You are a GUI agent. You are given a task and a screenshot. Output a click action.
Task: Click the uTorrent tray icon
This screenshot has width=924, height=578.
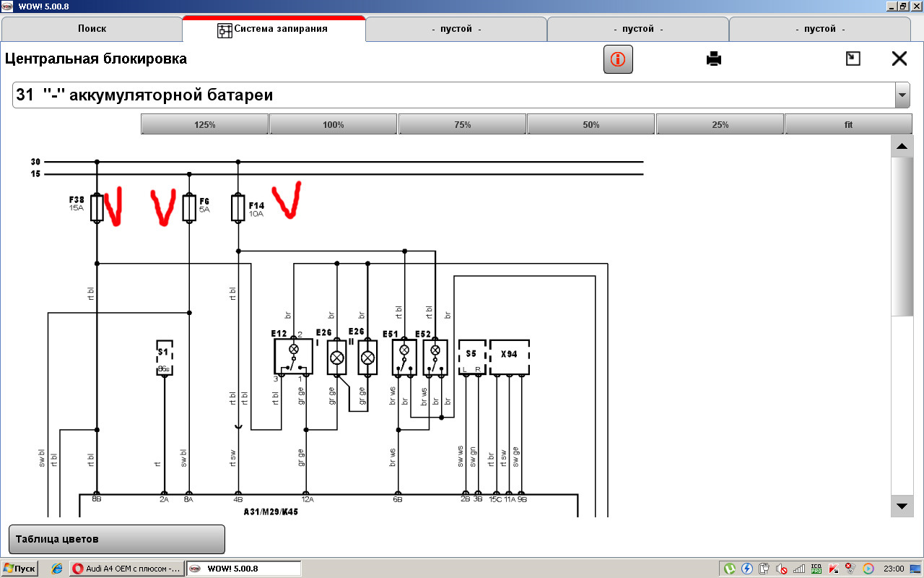pyautogui.click(x=730, y=569)
